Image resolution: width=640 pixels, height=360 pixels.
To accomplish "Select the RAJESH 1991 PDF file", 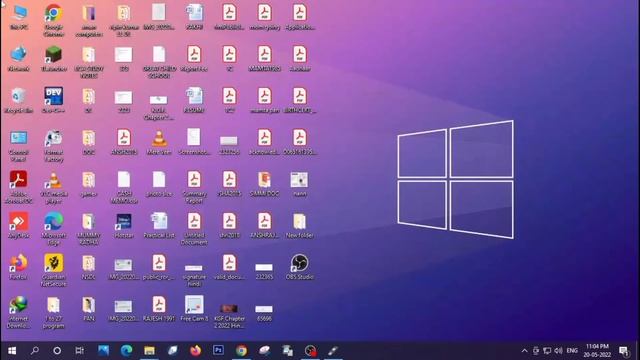I will pos(159,309).
